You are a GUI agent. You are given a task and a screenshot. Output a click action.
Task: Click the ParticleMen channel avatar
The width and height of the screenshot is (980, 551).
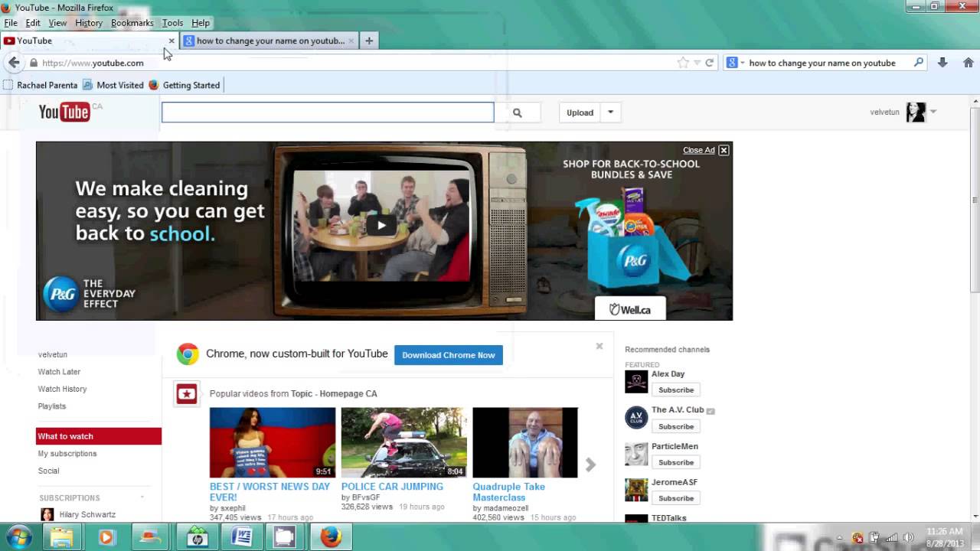[x=636, y=454]
